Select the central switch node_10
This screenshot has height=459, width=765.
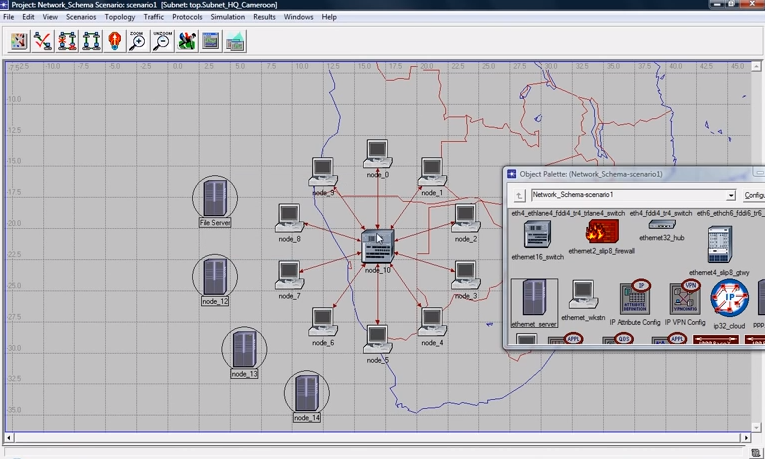[x=378, y=246]
